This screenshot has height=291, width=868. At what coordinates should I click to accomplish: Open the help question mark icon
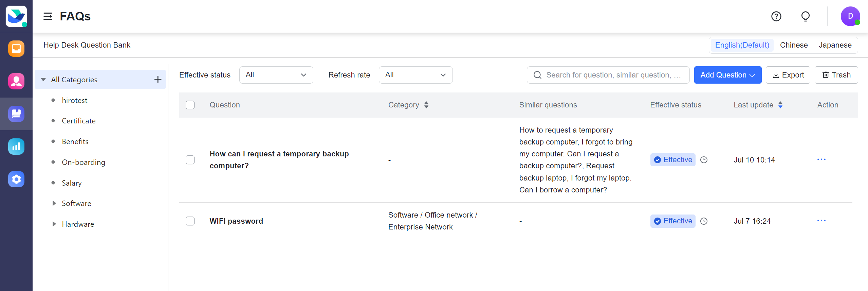[x=776, y=16]
